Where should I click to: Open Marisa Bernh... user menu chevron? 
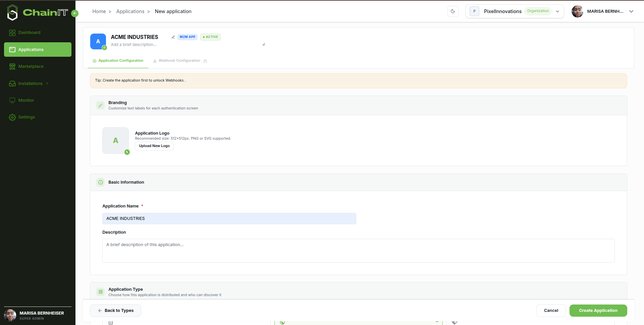[631, 11]
